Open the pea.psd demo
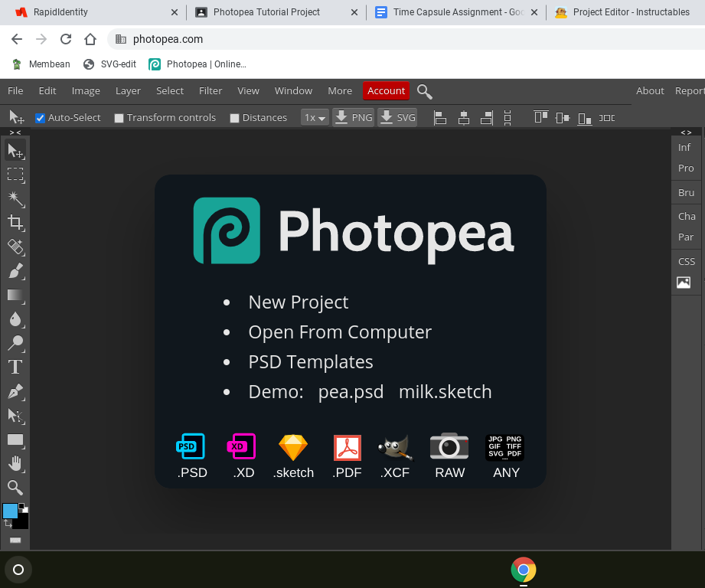This screenshot has height=588, width=705. point(351,392)
